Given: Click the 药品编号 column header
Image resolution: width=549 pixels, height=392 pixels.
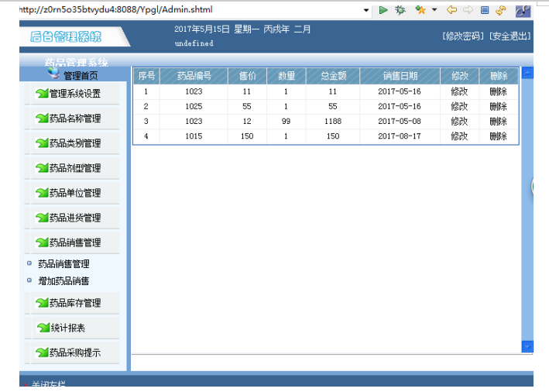Looking at the screenshot, I should pos(194,76).
